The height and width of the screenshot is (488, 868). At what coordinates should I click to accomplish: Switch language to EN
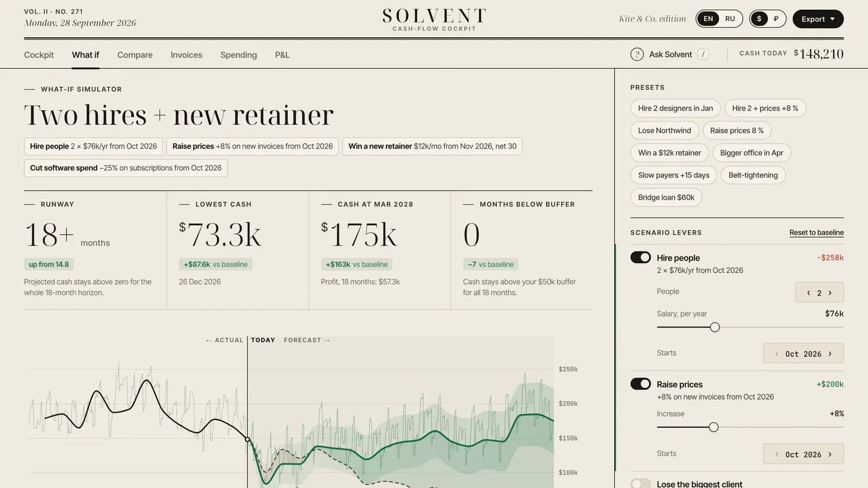(708, 19)
